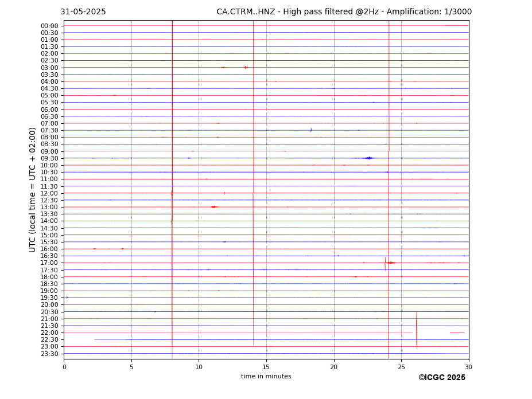Select the 09:30 time row label
The width and height of the screenshot is (532, 399).
[x=49, y=158]
